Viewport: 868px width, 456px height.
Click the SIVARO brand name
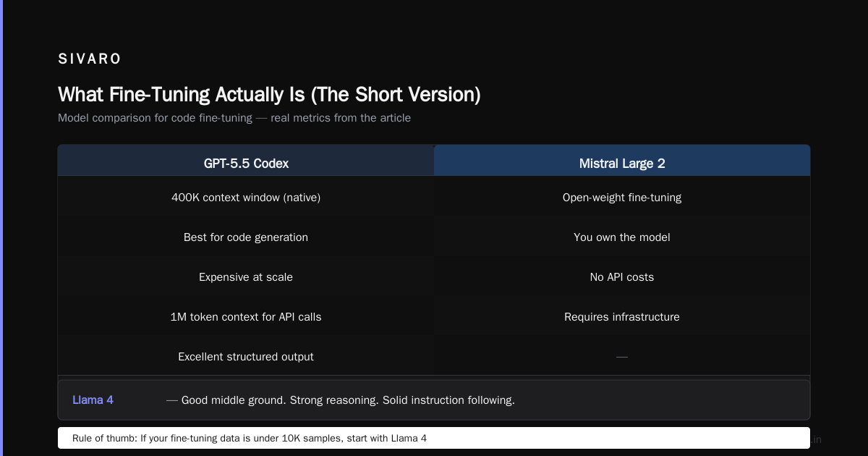90,59
